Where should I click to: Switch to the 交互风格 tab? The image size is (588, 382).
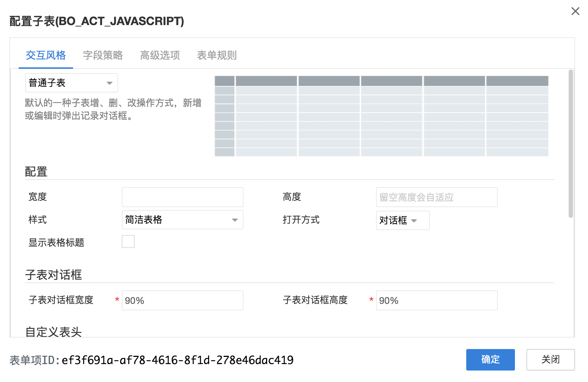[46, 56]
